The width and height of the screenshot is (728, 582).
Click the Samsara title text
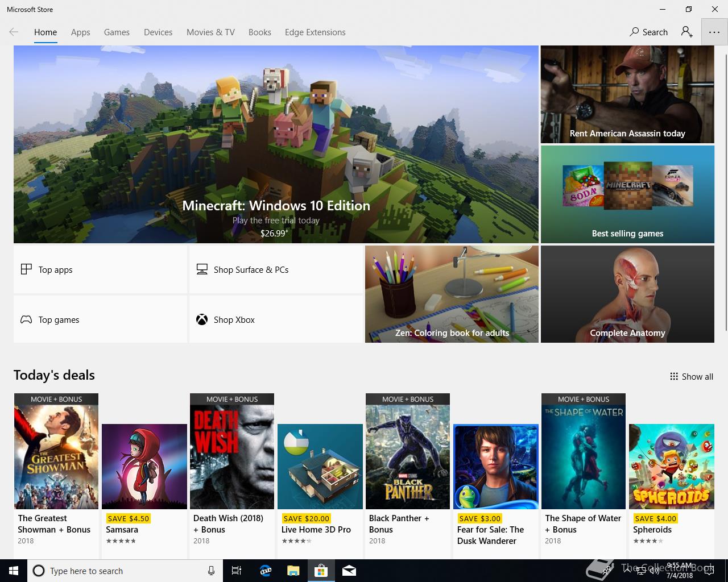(x=122, y=529)
